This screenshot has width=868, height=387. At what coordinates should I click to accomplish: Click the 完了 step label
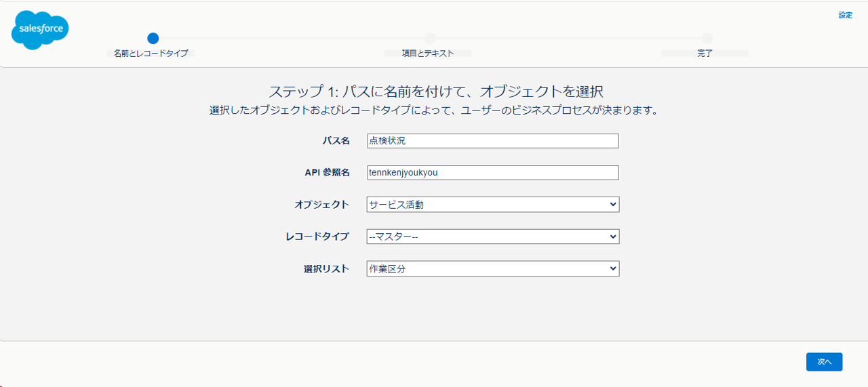705,53
